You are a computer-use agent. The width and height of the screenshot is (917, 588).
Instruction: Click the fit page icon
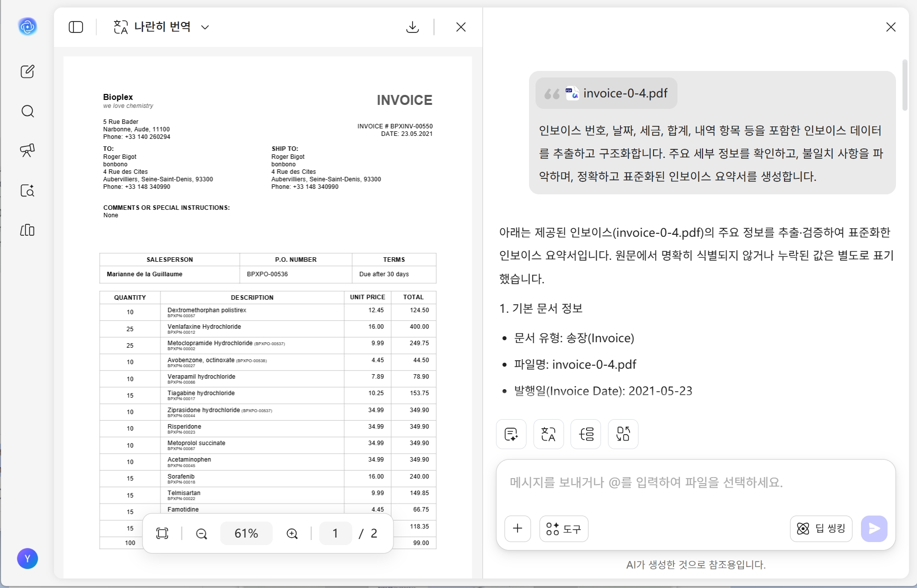point(162,534)
